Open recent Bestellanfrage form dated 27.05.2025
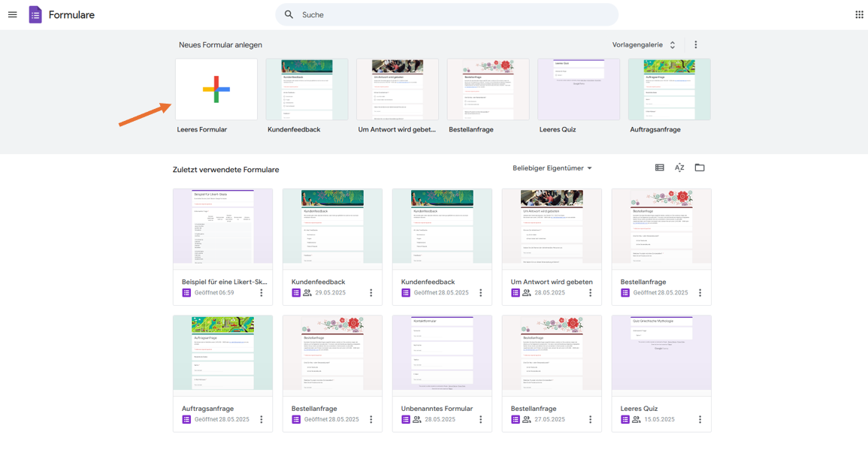The height and width of the screenshot is (456, 868). pyautogui.click(x=552, y=373)
